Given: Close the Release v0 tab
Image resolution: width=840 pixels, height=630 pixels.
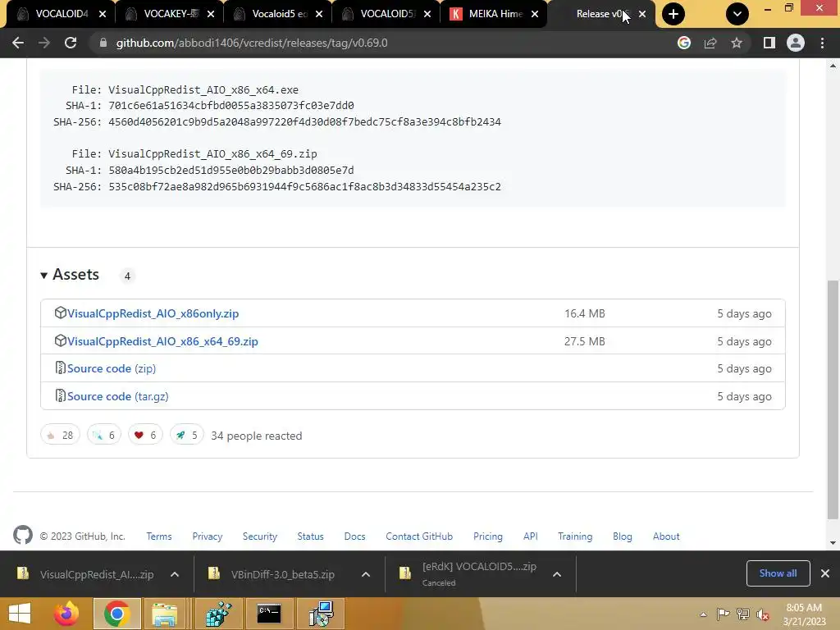Looking at the screenshot, I should click(642, 14).
